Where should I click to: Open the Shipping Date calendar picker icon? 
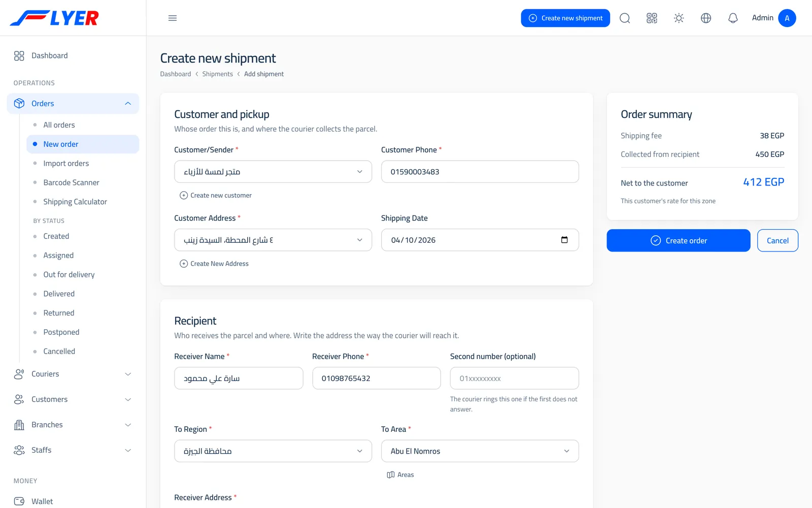(x=564, y=240)
